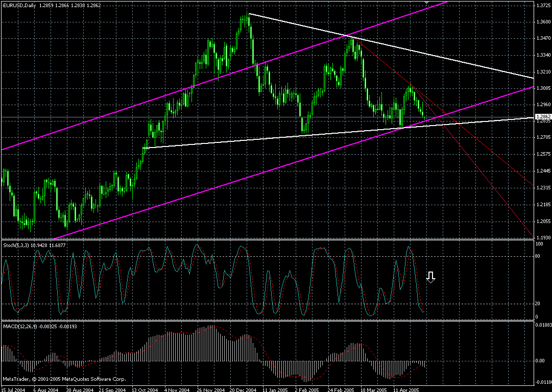Click the Stochastic 20 level label
Viewport: 552px width, 392px height.
pos(538,304)
